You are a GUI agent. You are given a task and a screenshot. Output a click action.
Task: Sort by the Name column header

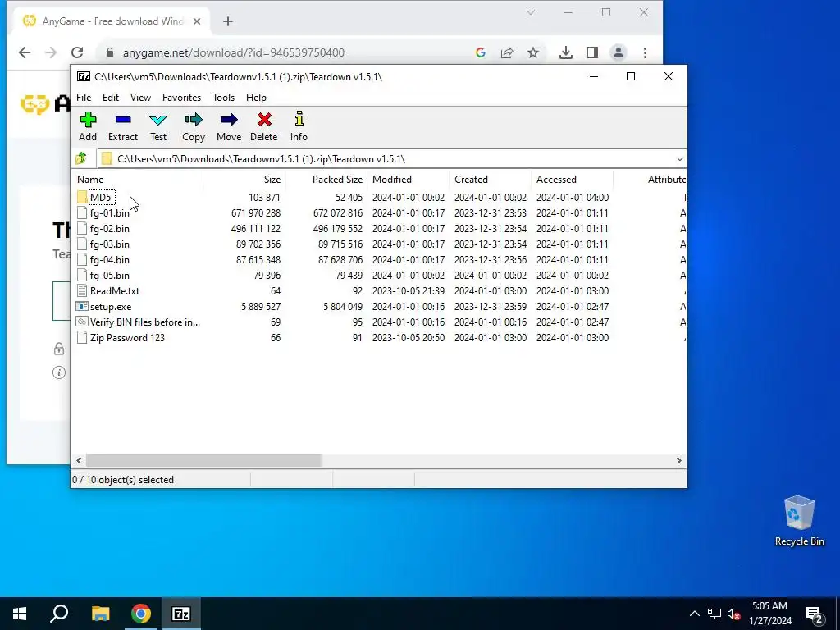[137, 180]
